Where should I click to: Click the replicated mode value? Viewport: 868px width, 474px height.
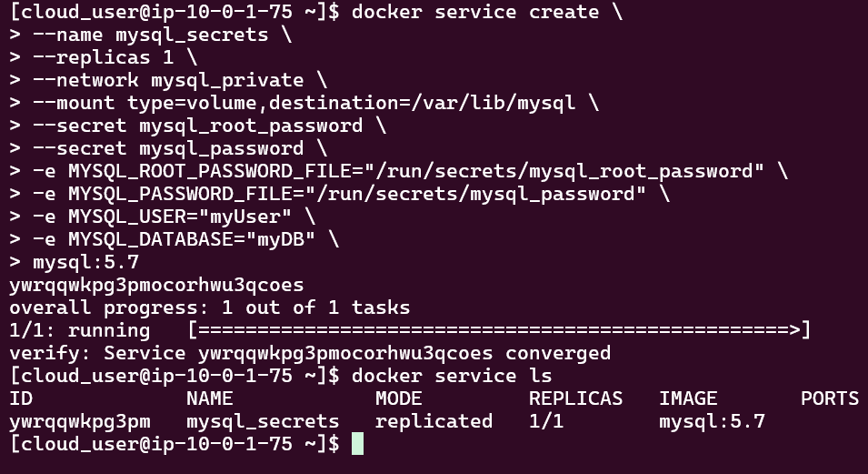point(434,421)
